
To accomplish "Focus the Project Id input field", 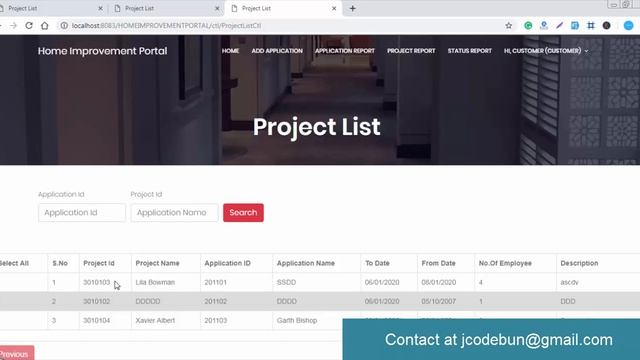I will coord(174,213).
